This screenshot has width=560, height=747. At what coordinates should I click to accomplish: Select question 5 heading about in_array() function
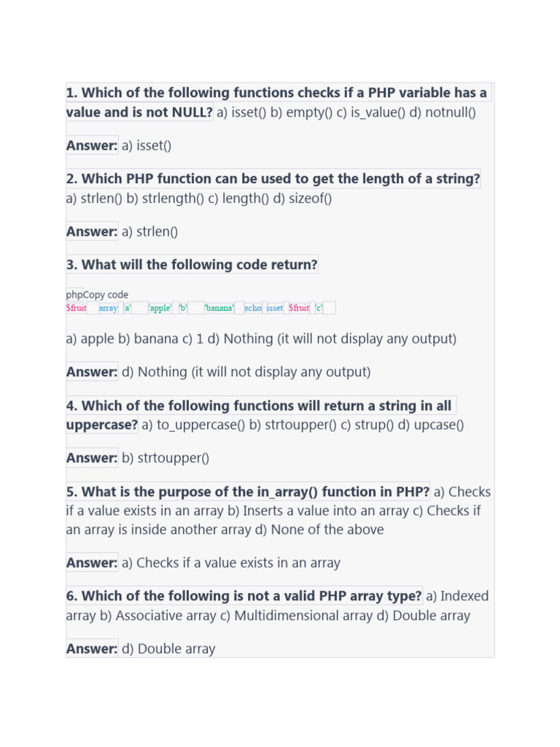(248, 492)
